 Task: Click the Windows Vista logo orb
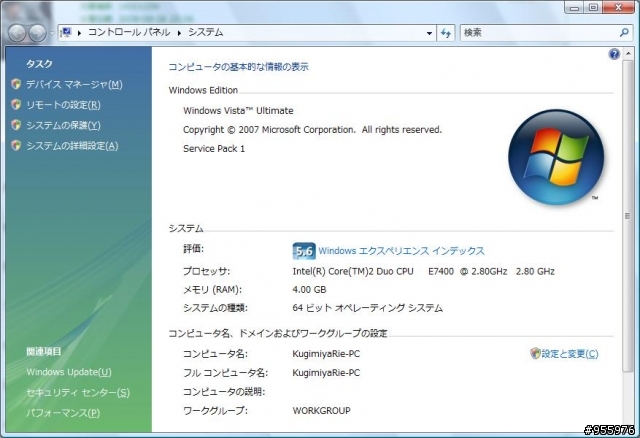click(x=556, y=157)
